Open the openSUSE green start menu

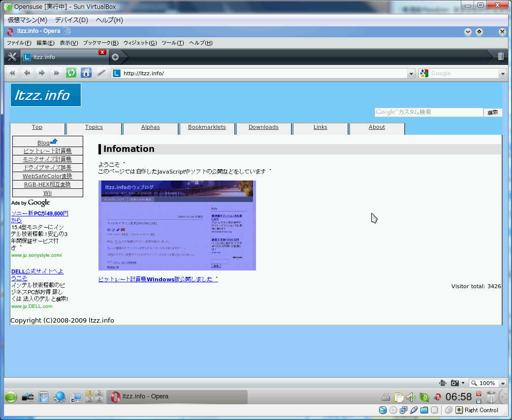click(11, 397)
